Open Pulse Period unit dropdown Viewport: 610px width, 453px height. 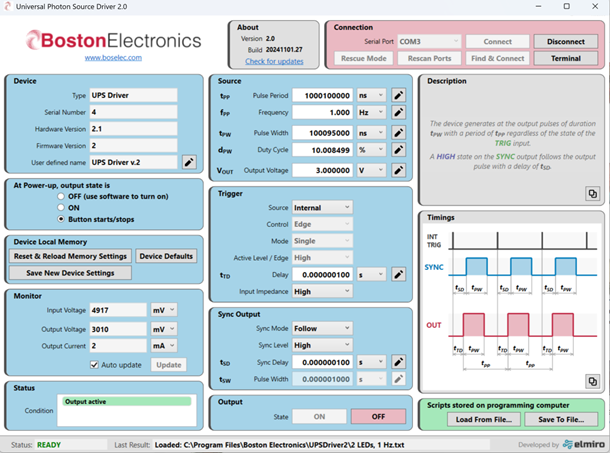pos(372,95)
